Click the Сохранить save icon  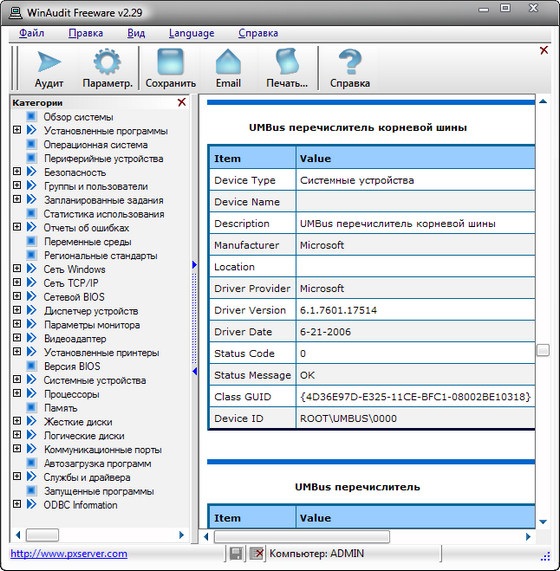point(170,69)
